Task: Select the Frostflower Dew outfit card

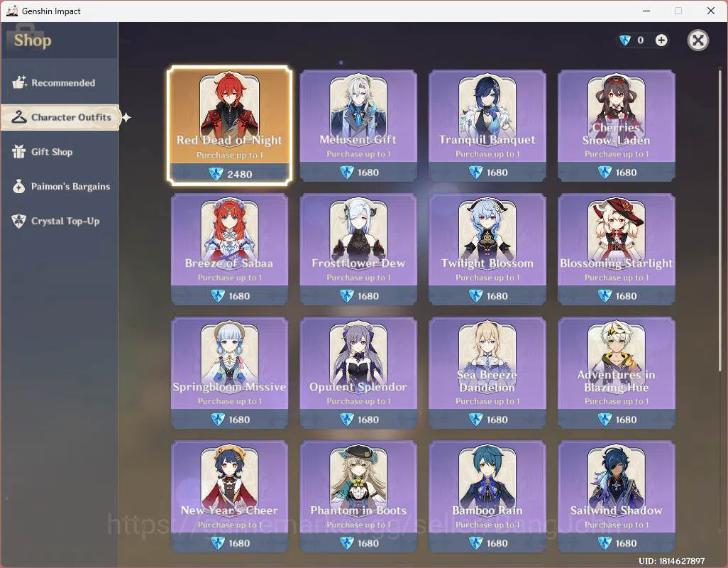Action: (358, 249)
